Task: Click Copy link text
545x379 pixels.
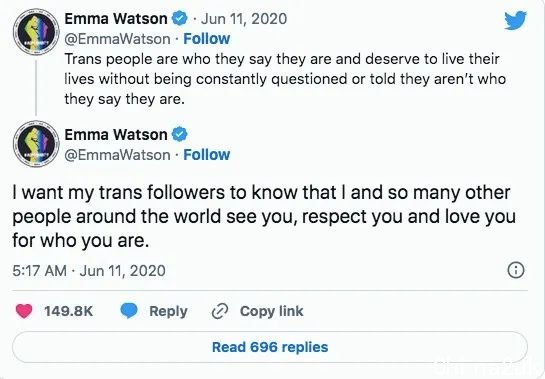Action: tap(271, 311)
